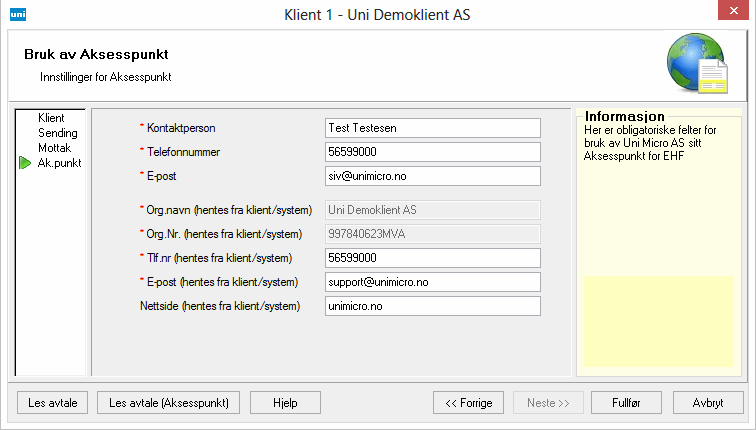Go to Sending step in sidebar
The height and width of the screenshot is (430, 756).
tap(57, 133)
